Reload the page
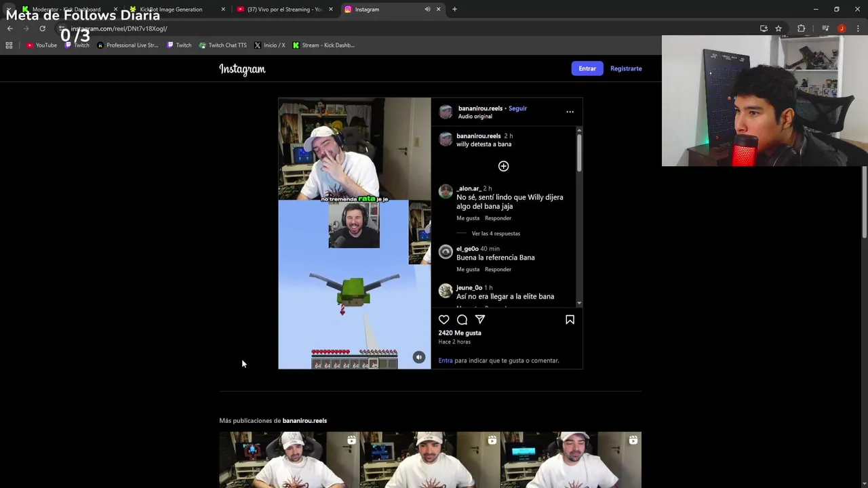 click(x=42, y=28)
